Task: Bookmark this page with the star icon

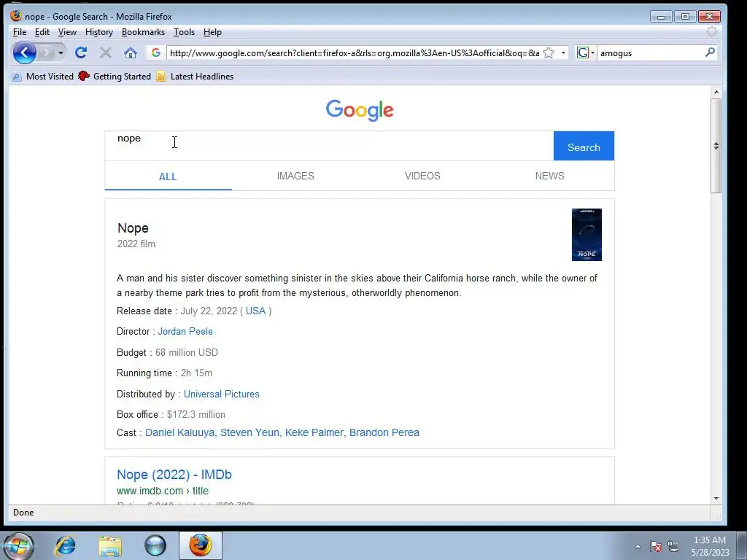Action: point(549,52)
